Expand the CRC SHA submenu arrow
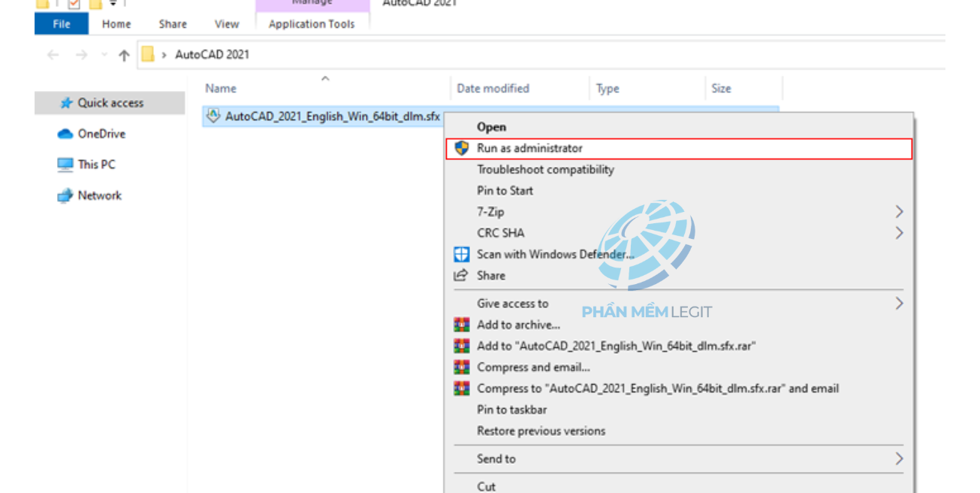 [899, 233]
